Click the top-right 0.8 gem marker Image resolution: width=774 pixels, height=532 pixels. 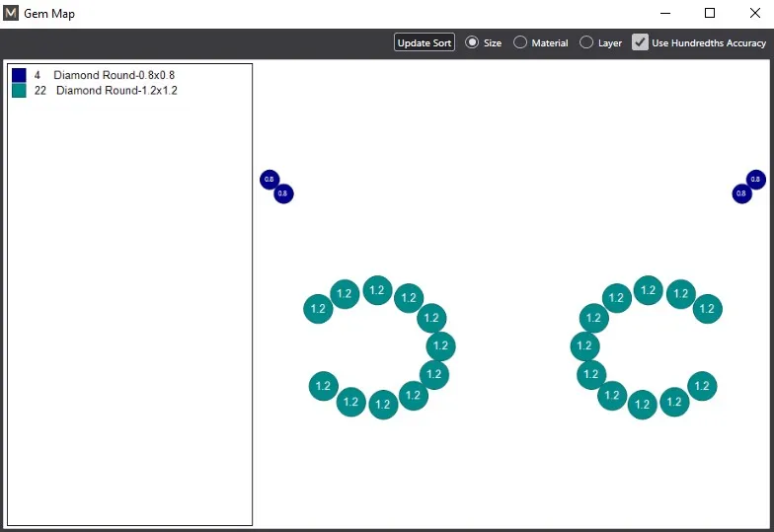point(756,180)
